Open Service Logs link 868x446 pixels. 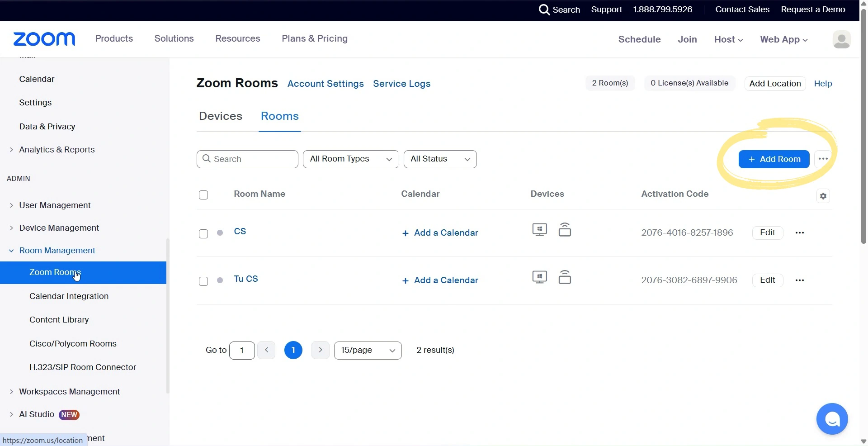coord(401,84)
